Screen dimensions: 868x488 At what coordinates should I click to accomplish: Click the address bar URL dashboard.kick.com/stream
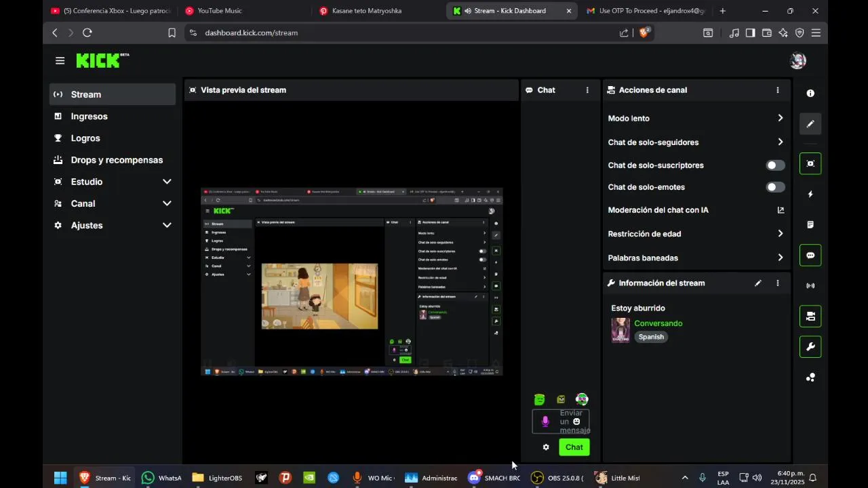tap(251, 33)
